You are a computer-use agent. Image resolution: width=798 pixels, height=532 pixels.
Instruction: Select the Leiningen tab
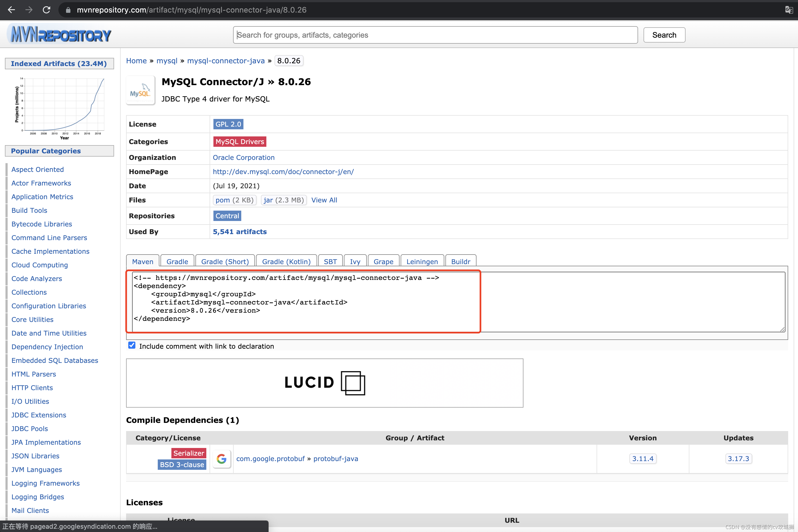pos(422,261)
